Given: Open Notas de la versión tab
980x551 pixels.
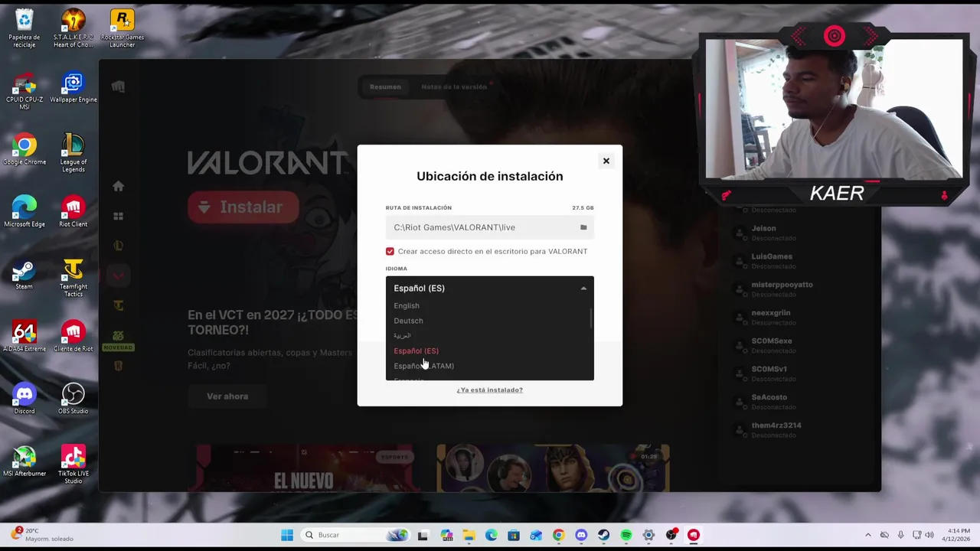Looking at the screenshot, I should tap(454, 86).
